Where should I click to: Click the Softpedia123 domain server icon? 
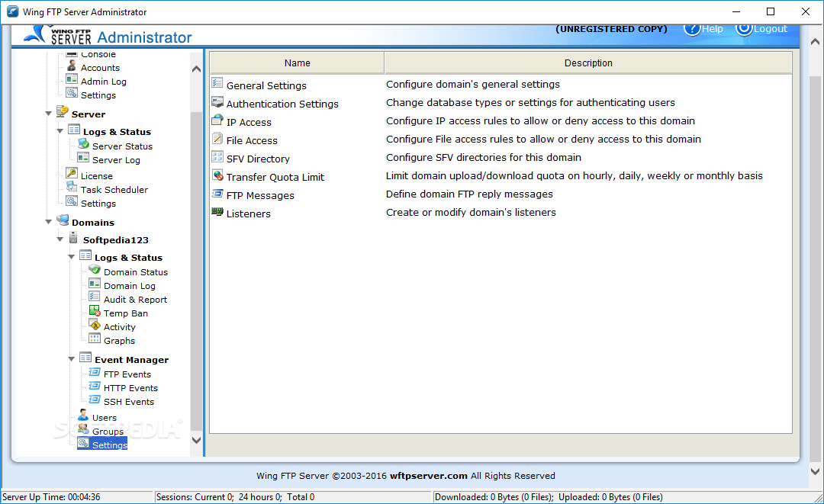pos(73,238)
